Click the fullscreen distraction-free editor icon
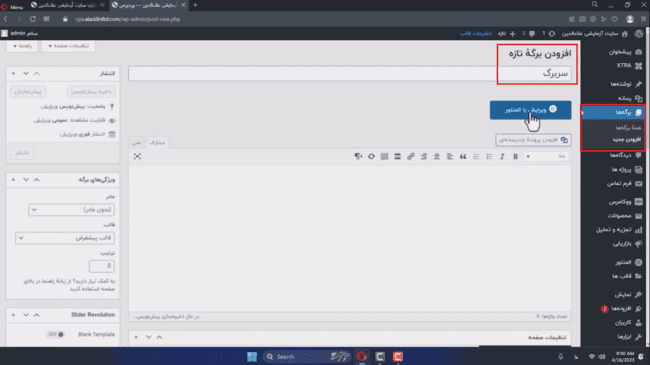This screenshot has height=365, width=650. [x=137, y=156]
